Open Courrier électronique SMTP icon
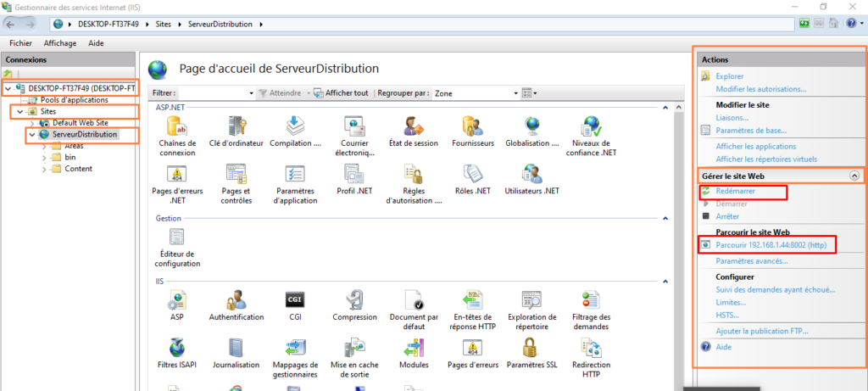Viewport: 868px width, 391px height. coord(354,126)
